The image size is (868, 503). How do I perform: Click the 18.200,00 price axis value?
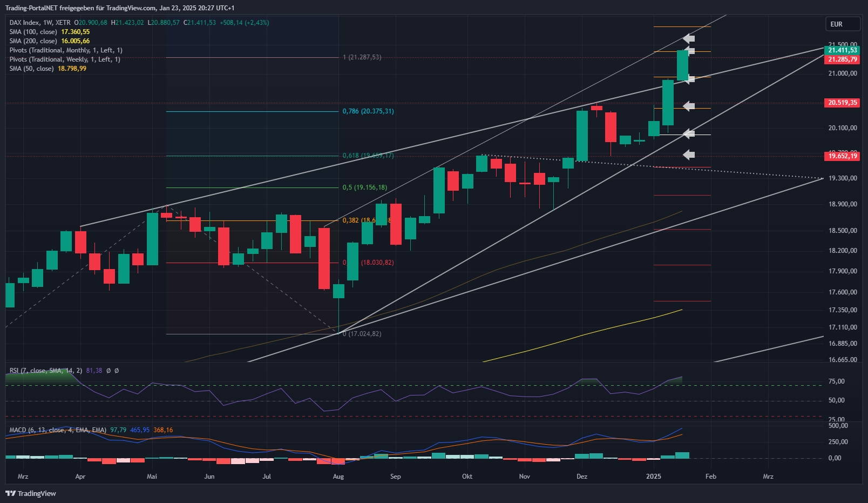pyautogui.click(x=843, y=251)
